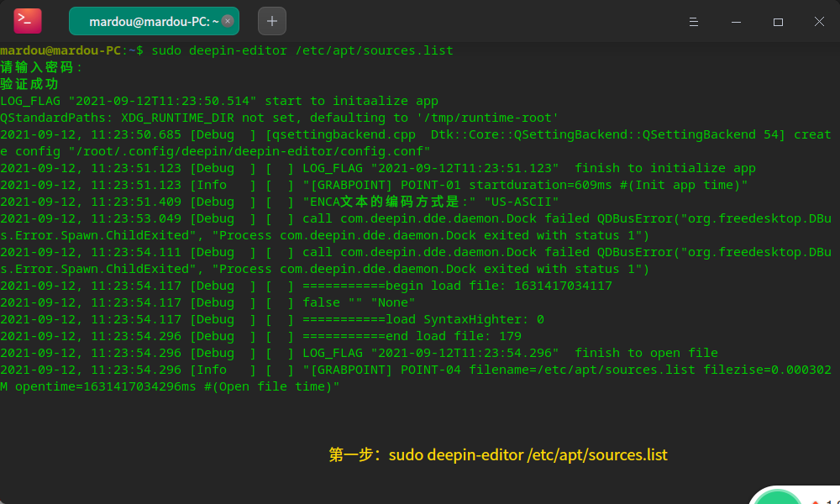Click the Deepin Terminal app icon

pyautogui.click(x=27, y=21)
